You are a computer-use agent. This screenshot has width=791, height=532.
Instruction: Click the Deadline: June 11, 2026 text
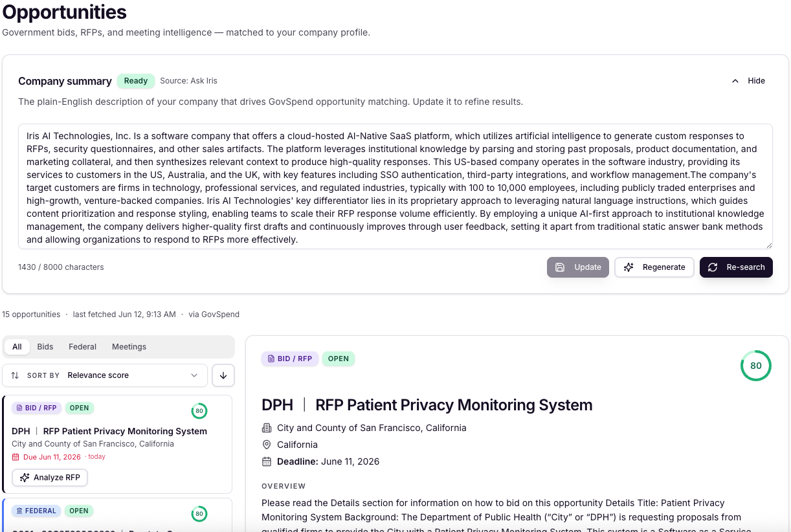pos(328,461)
